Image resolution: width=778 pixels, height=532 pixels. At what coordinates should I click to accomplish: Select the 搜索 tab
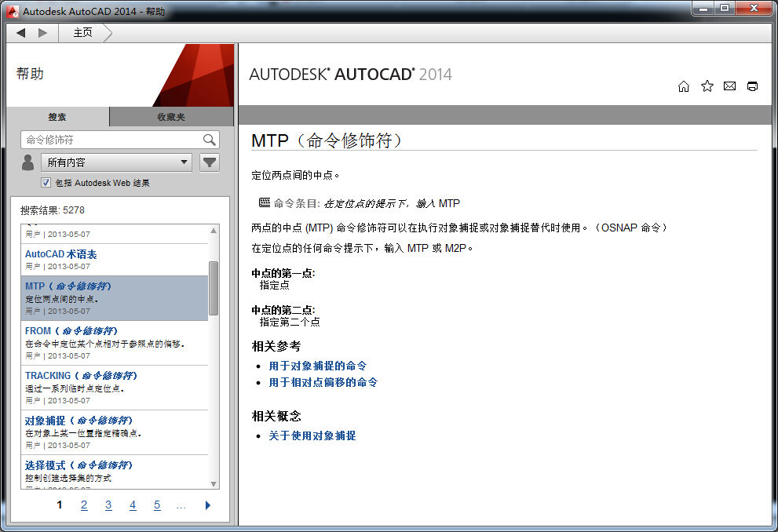pyautogui.click(x=57, y=117)
